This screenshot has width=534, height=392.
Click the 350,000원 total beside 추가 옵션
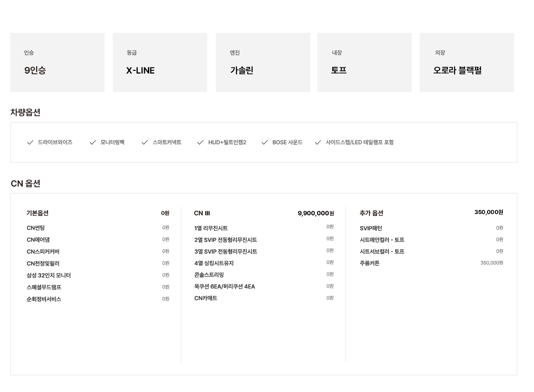coord(489,212)
